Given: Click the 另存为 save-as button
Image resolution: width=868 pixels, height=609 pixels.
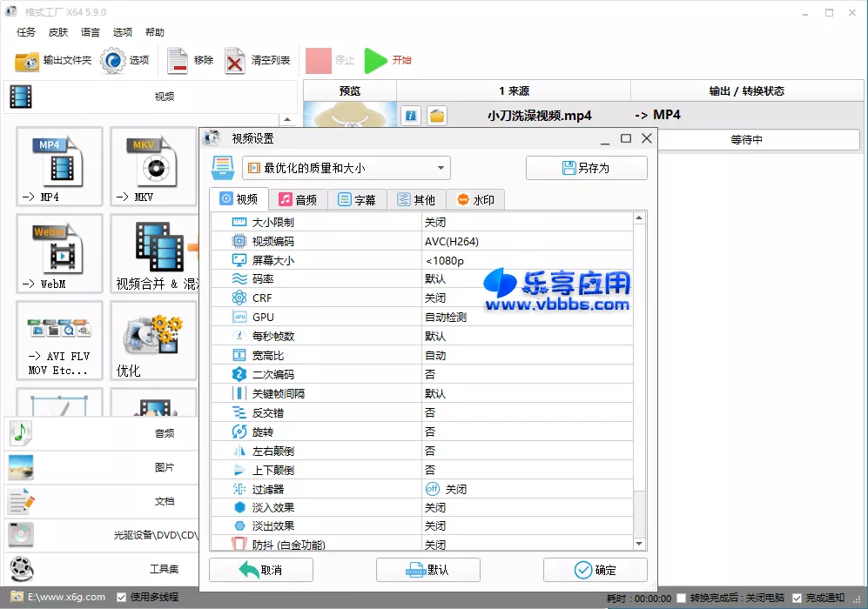Looking at the screenshot, I should (x=585, y=167).
